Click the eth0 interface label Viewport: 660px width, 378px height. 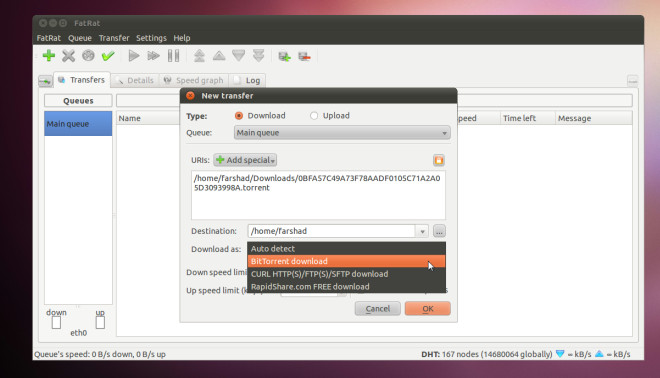pos(79,333)
